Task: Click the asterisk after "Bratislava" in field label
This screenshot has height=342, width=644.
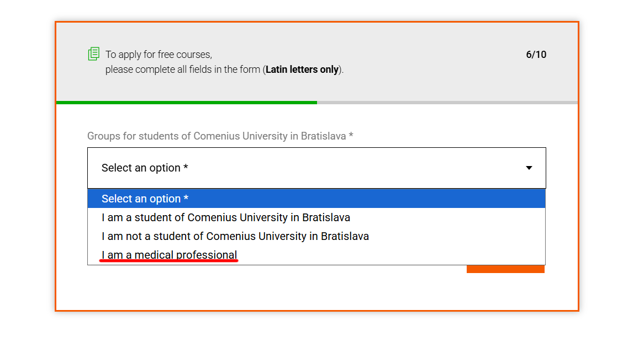Action: [x=351, y=136]
